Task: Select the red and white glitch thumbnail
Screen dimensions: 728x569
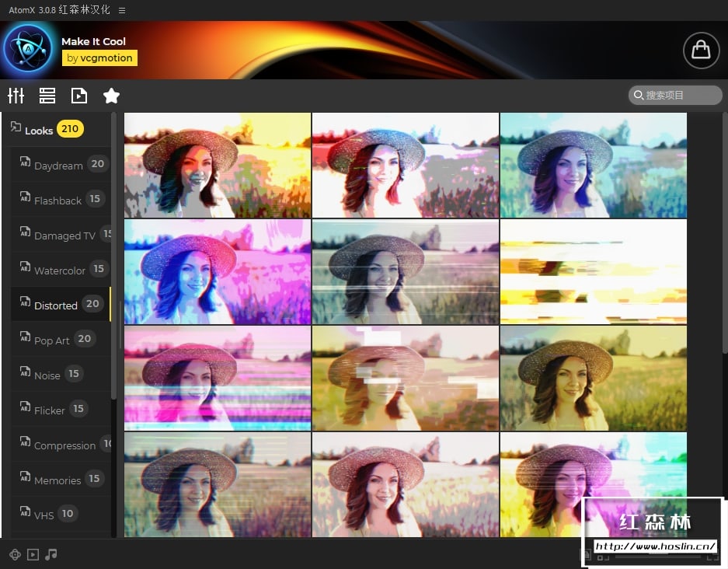Action: click(x=406, y=165)
